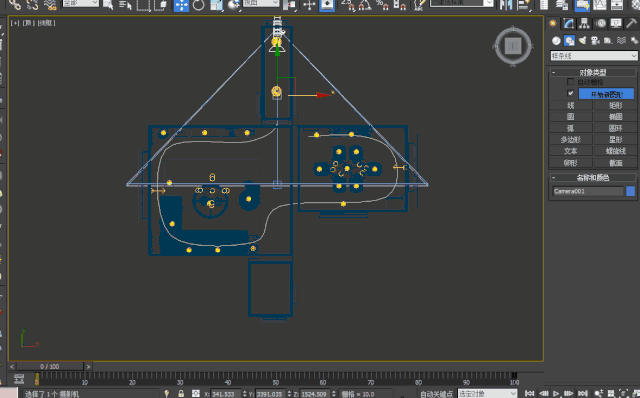Switch to Lights category icon

pyautogui.click(x=582, y=40)
